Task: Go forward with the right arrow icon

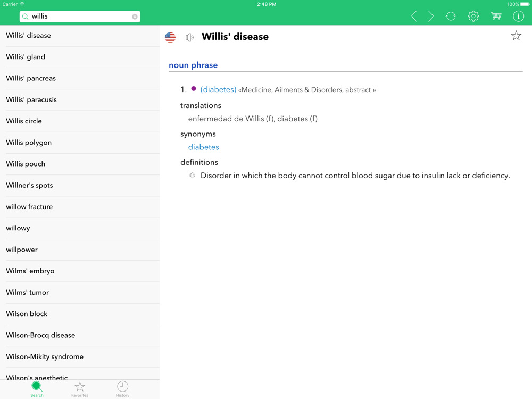Action: tap(430, 16)
